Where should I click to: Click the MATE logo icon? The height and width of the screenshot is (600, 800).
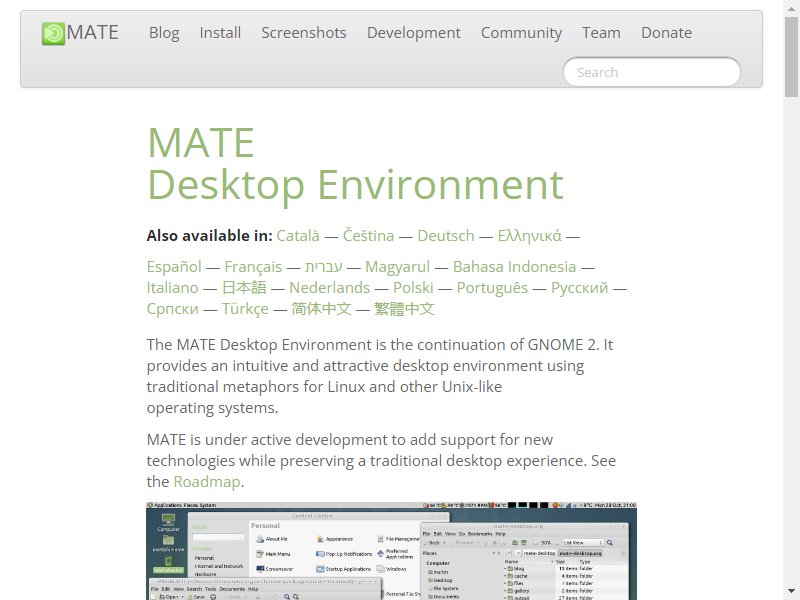point(53,34)
